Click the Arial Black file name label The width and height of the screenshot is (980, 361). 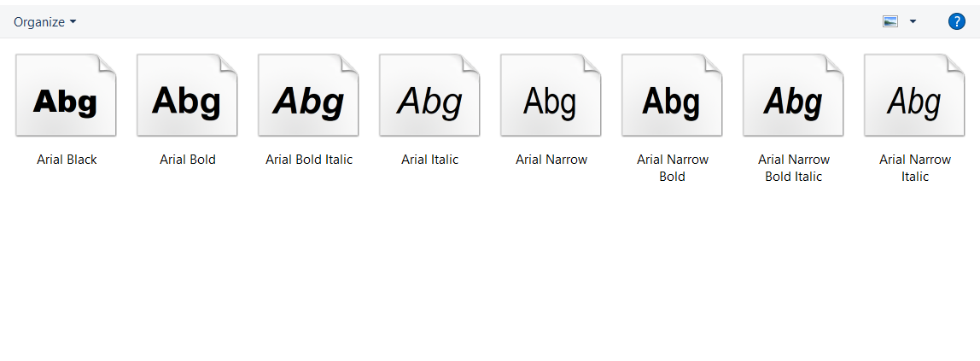tap(67, 160)
